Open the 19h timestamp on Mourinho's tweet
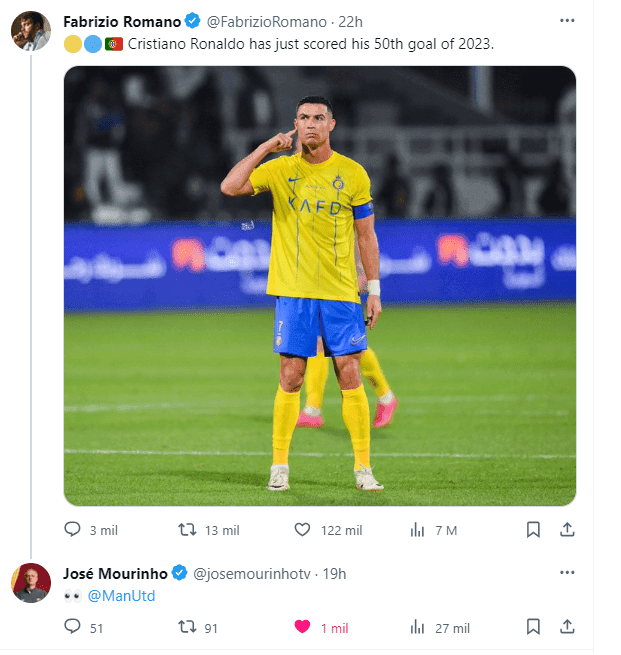621x655 pixels. 336,574
